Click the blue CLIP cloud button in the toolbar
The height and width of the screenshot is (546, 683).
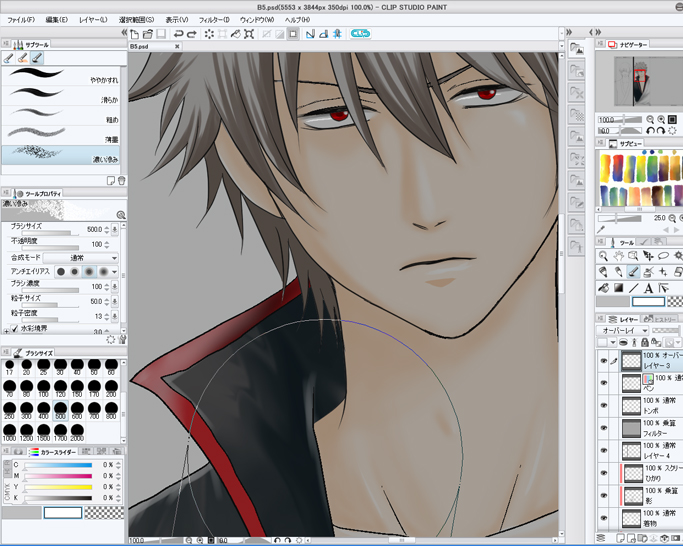point(360,34)
